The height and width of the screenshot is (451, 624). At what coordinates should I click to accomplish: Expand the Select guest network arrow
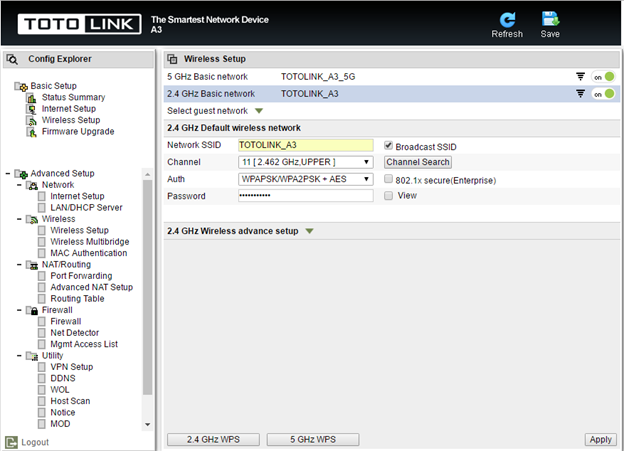coord(259,111)
